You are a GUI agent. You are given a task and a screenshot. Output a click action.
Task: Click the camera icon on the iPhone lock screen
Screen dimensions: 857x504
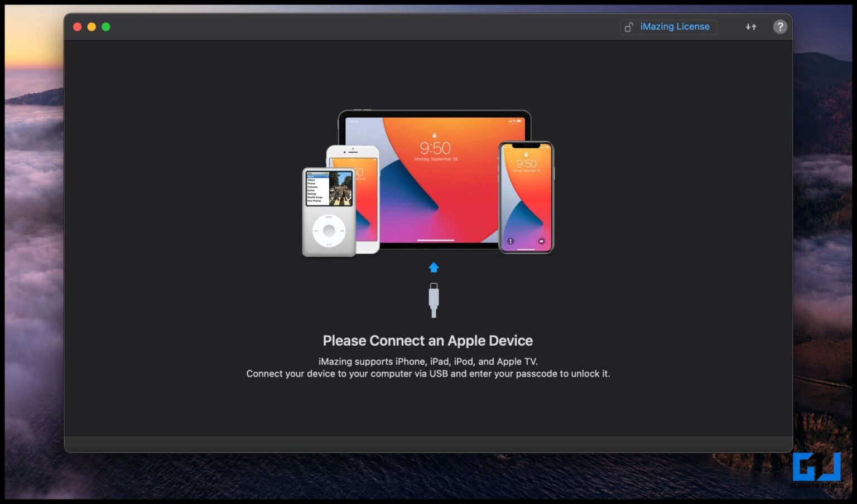pos(541,241)
